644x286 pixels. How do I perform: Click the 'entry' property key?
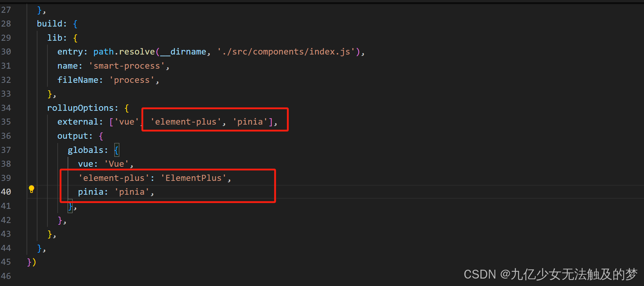coord(70,52)
